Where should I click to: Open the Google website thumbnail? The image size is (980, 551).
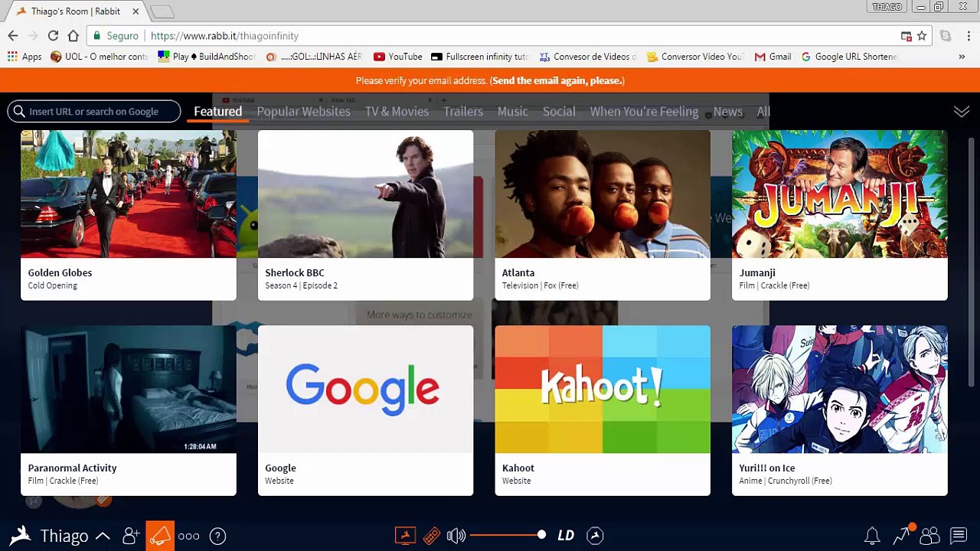pyautogui.click(x=365, y=389)
